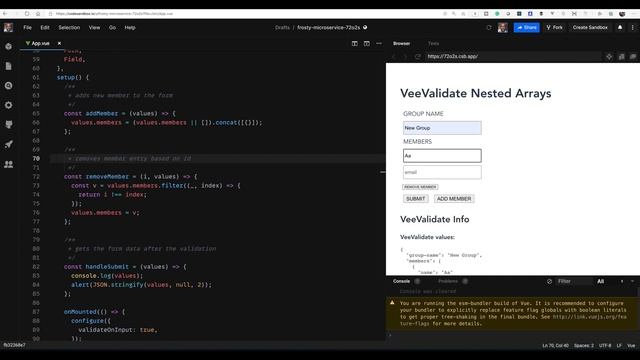Clear the console with the circle icon
Viewport: 640px width, 360px height.
point(549,281)
